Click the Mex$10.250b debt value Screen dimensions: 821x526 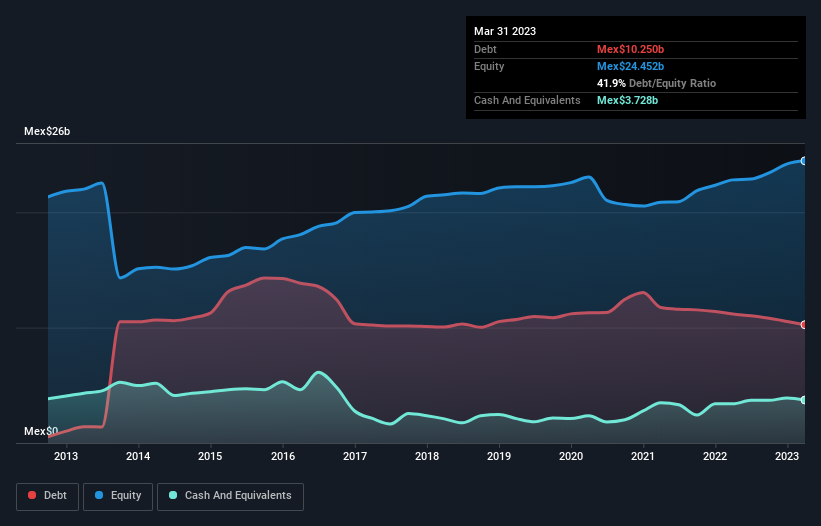point(630,49)
